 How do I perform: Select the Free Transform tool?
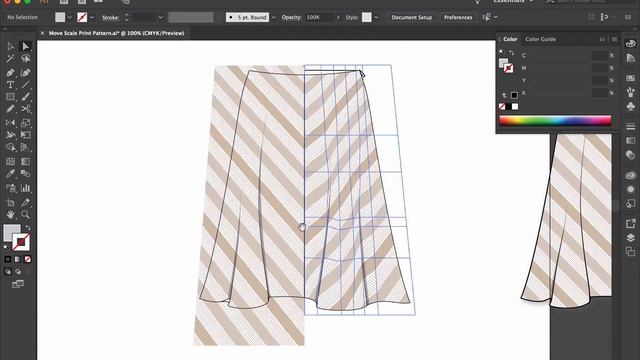click(x=26, y=135)
